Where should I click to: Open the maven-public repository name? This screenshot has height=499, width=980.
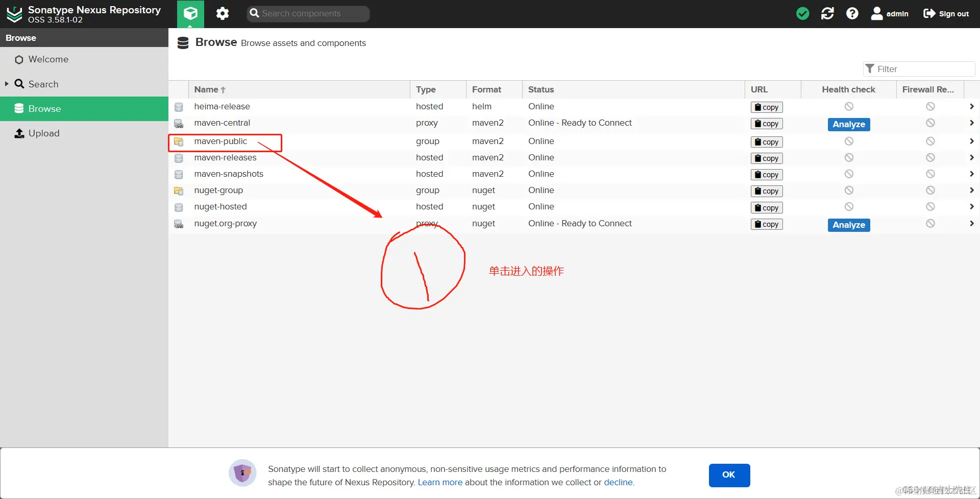pyautogui.click(x=220, y=141)
